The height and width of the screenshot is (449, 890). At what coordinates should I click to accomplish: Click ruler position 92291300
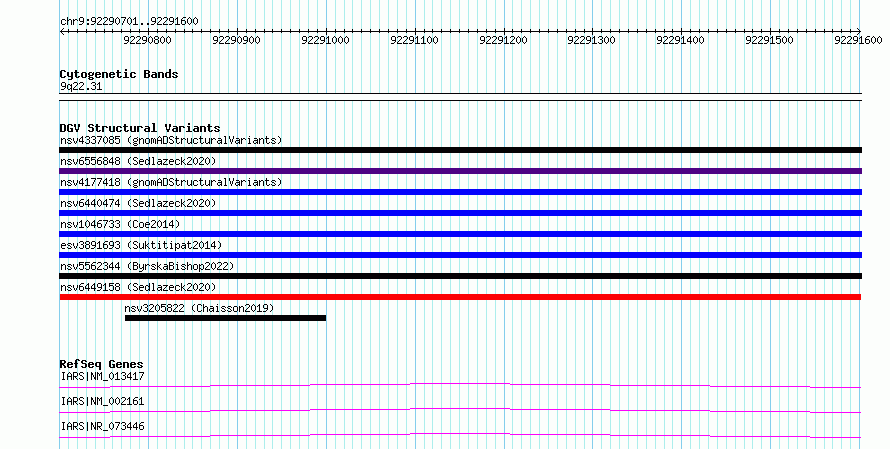coord(592,40)
